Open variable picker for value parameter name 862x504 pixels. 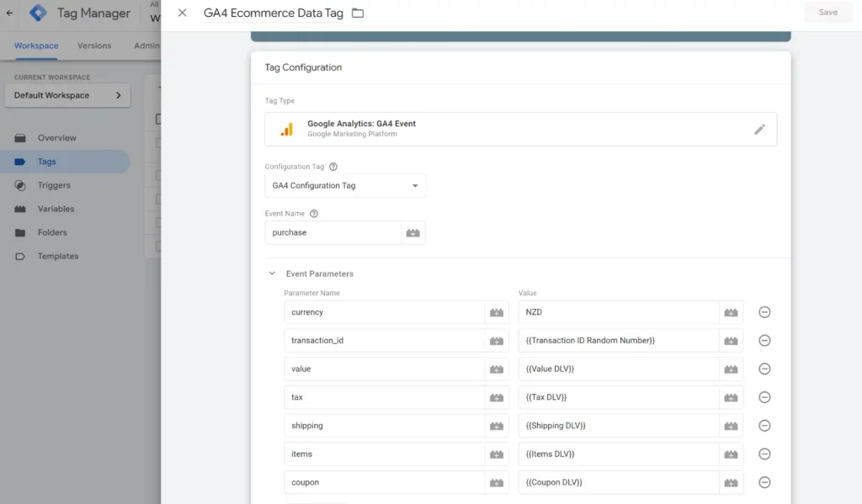497,369
